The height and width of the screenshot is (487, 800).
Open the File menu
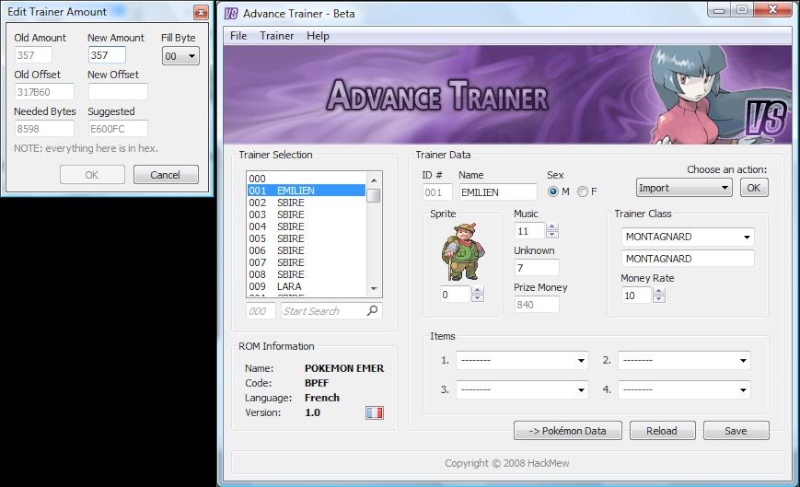click(238, 36)
